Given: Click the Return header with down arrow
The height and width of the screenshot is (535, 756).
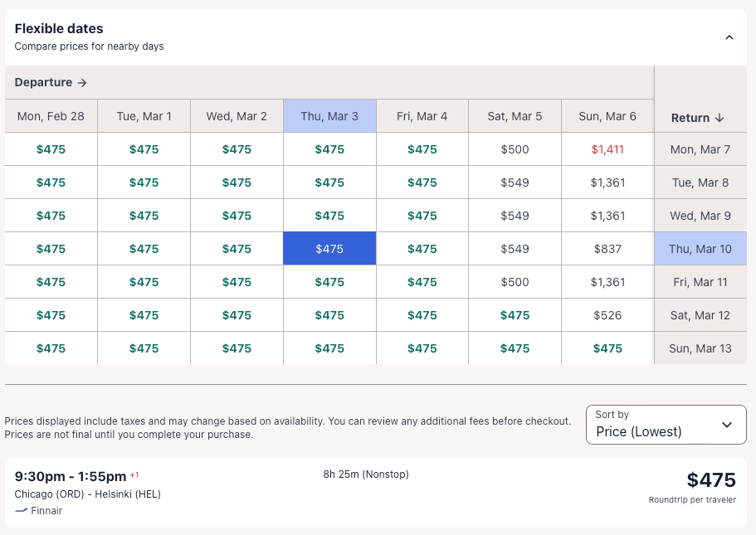Looking at the screenshot, I should click(698, 118).
